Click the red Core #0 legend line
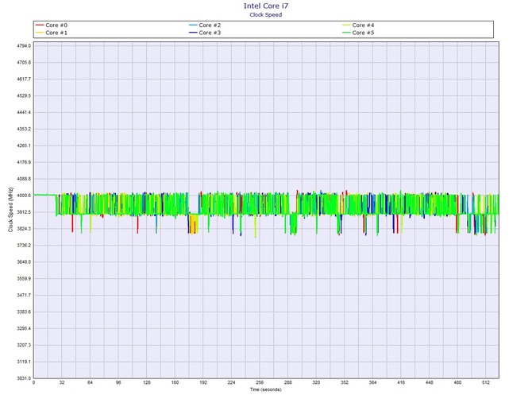 40,25
